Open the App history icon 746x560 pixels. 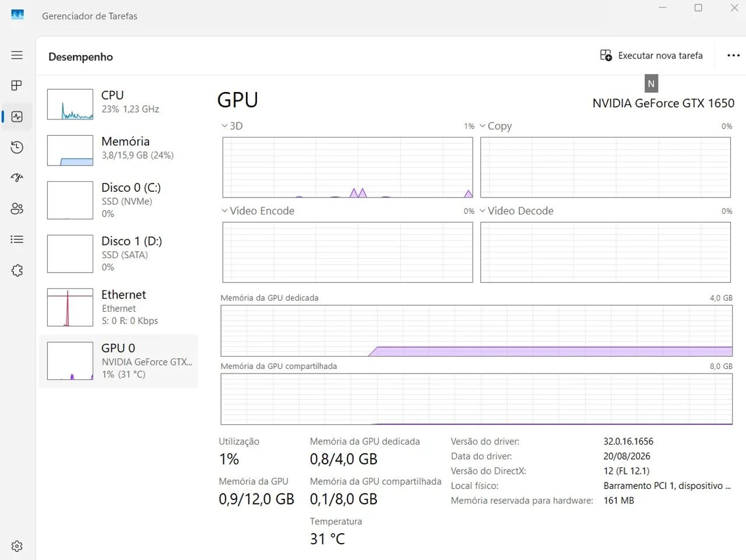coord(17,147)
